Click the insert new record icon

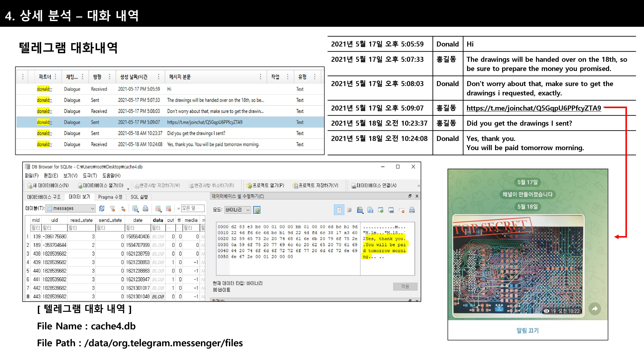(x=158, y=208)
